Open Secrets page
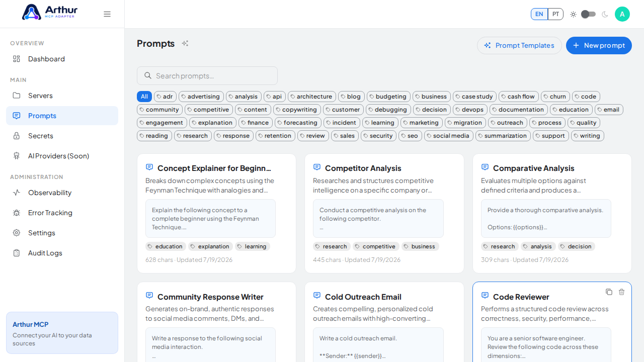The height and width of the screenshot is (362, 644). (62, 136)
